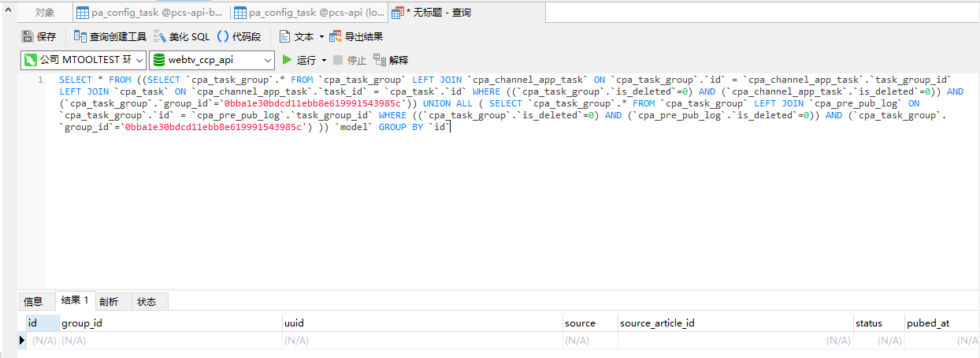The width and height of the screenshot is (980, 358).
Task: Open the 信息 result tab
Action: pos(33,301)
